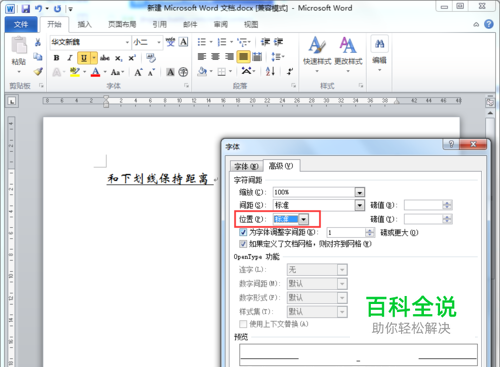Open the 文件 File tab
Viewport: 500px width, 367px height.
[21, 24]
